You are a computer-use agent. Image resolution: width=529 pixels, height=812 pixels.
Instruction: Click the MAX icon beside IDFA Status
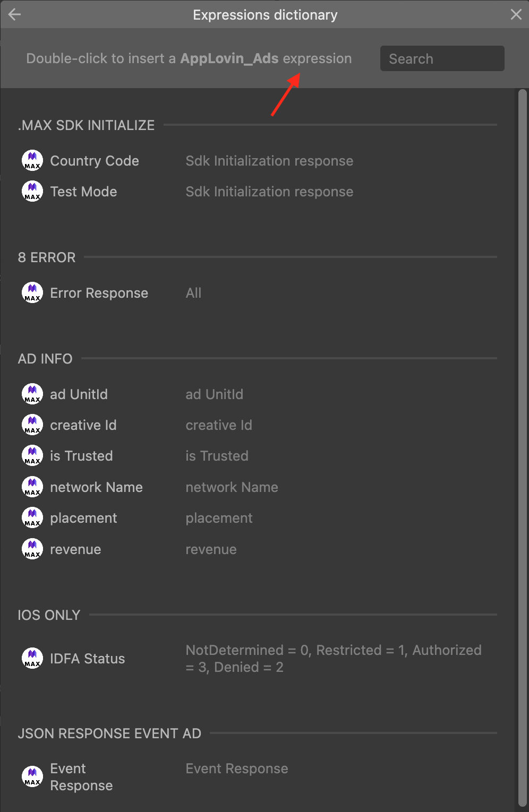(32, 659)
